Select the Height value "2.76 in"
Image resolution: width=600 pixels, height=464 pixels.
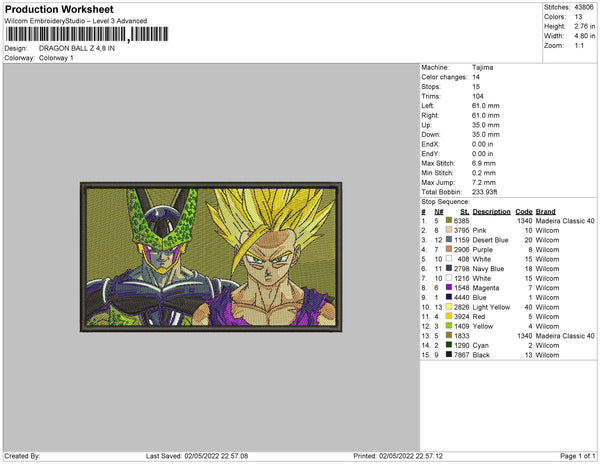(x=585, y=26)
